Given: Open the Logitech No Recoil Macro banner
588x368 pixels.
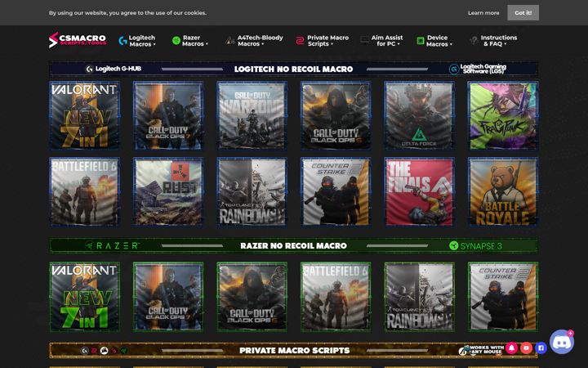Looking at the screenshot, I should pos(294,69).
